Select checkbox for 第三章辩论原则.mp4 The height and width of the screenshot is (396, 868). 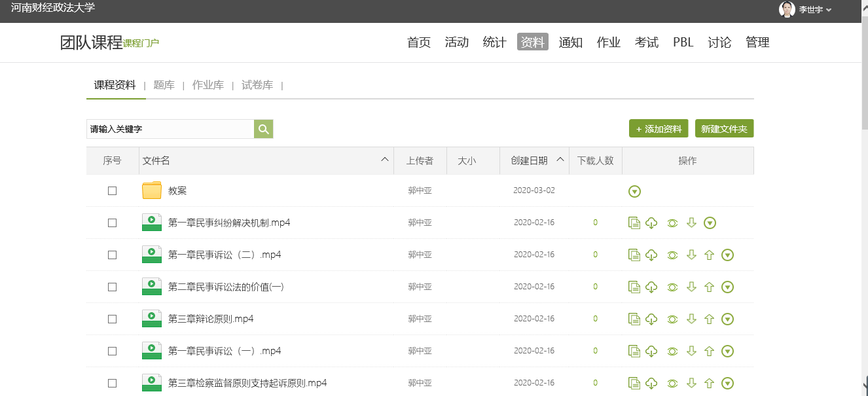(x=112, y=319)
